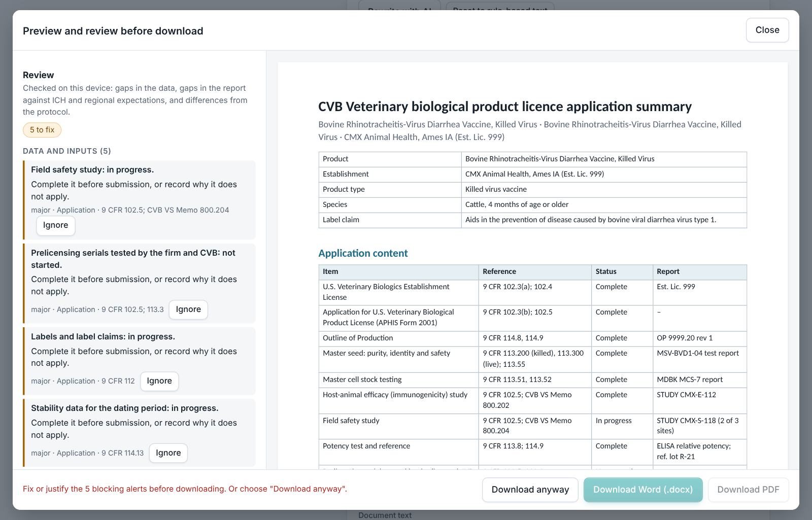Ignore the Field safety study alert
Viewport: 812px width, 520px height.
click(x=56, y=225)
